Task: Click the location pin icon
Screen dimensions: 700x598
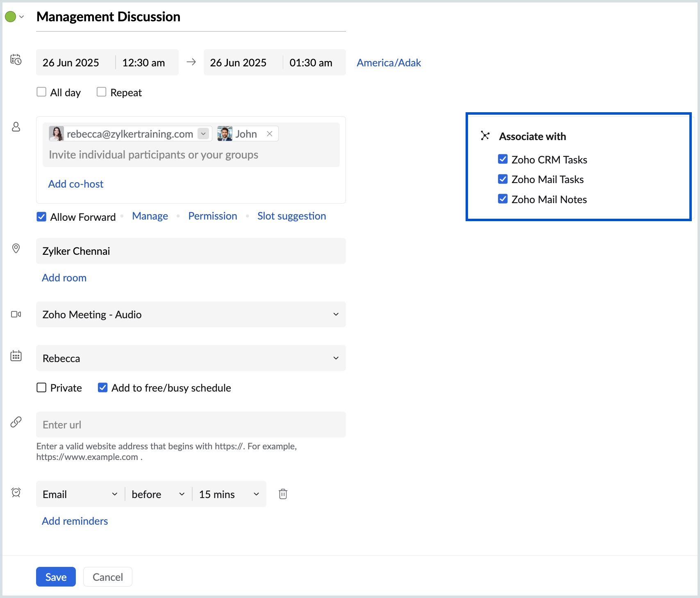Action: coord(16,249)
